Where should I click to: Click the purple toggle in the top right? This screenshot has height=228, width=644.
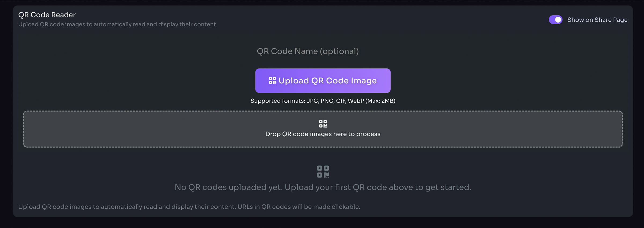[x=555, y=20]
